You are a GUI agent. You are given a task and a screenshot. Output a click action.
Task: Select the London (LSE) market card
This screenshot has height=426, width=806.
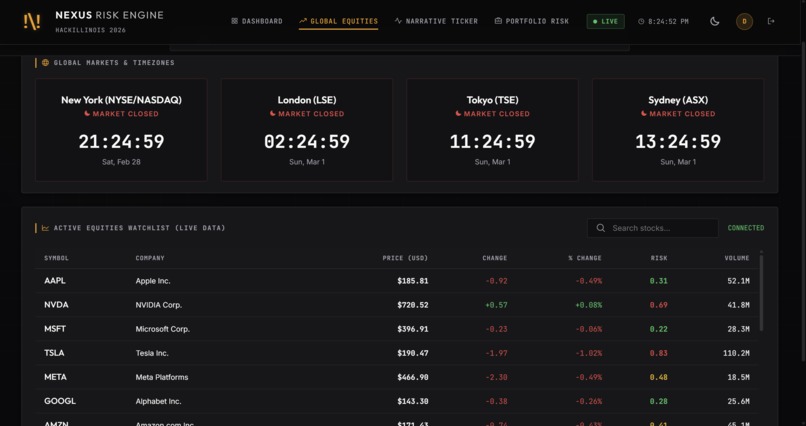(307, 129)
